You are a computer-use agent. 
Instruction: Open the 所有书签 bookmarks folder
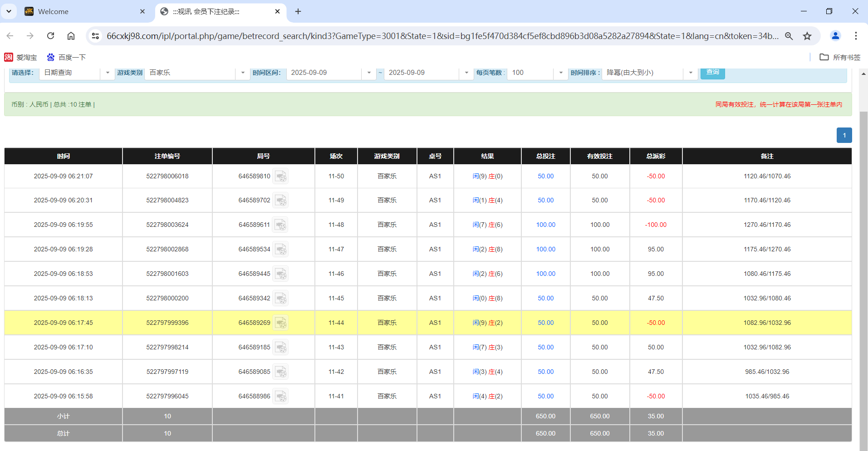(840, 57)
